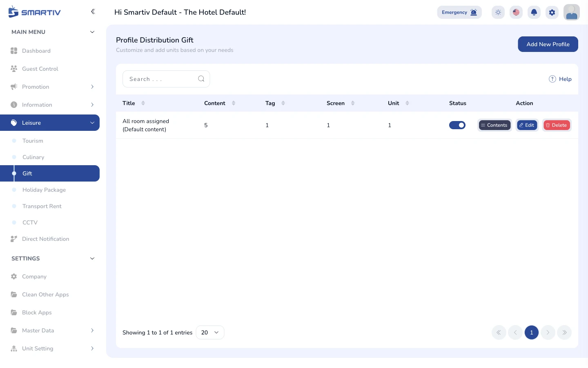Collapse the sidebar with double-chevron icon
The width and height of the screenshot is (588, 368).
coord(93,11)
